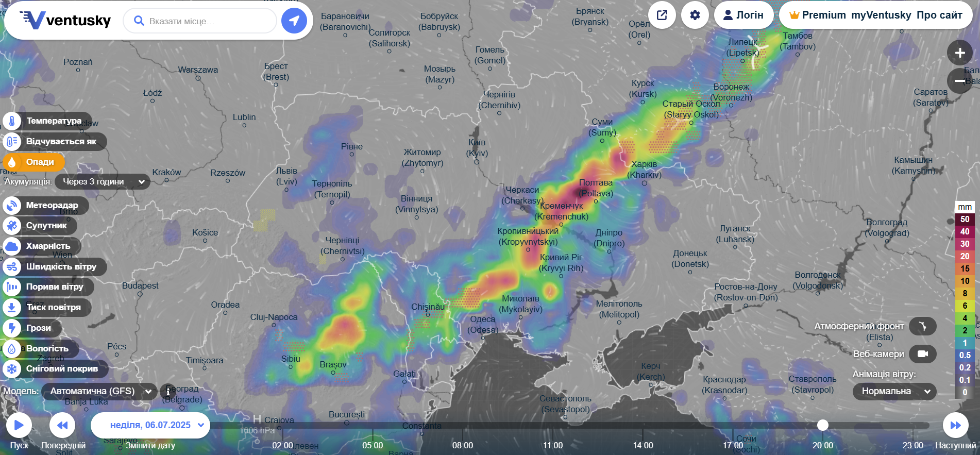The height and width of the screenshot is (455, 980).
Task: Toggle the Атмосферний фронт overlay
Action: pos(922,326)
